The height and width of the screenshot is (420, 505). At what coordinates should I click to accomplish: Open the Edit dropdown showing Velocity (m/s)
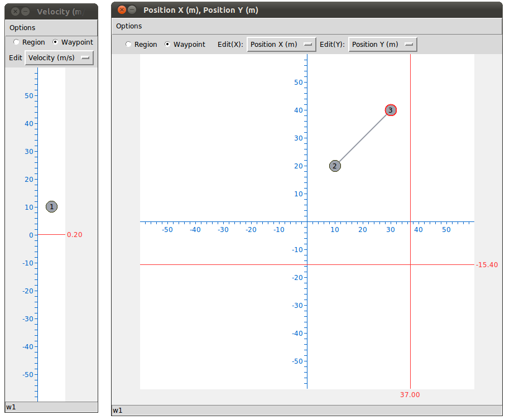59,57
